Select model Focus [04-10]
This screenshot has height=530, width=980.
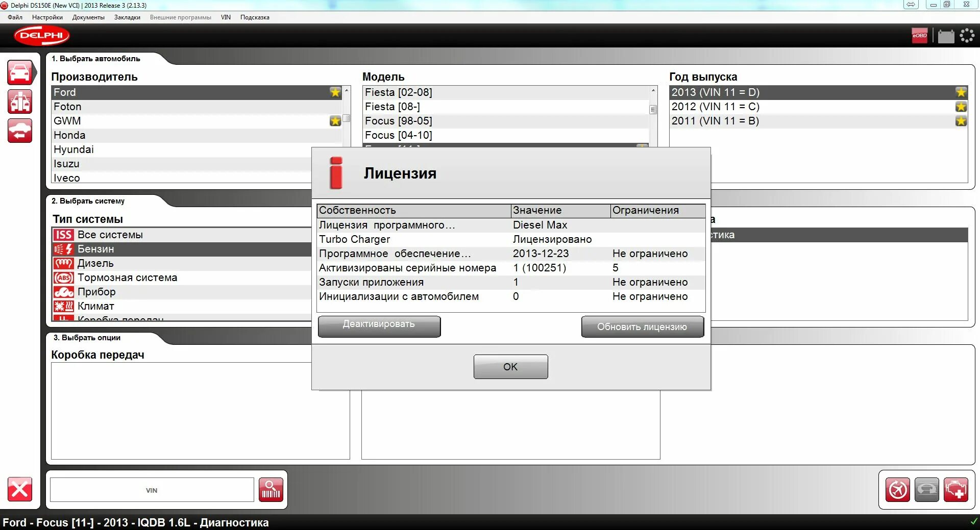tap(506, 135)
